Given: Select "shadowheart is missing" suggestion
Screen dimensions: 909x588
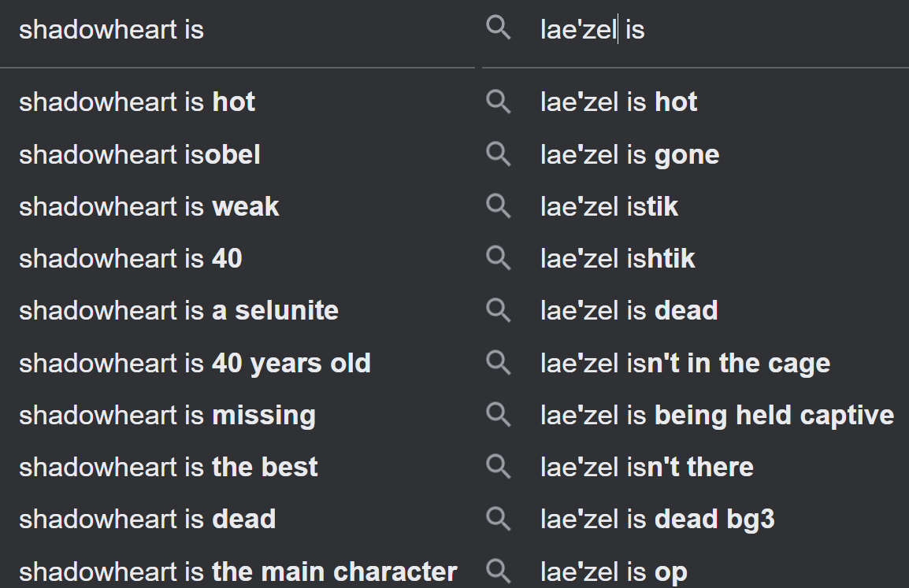Looking at the screenshot, I should click(x=167, y=415).
